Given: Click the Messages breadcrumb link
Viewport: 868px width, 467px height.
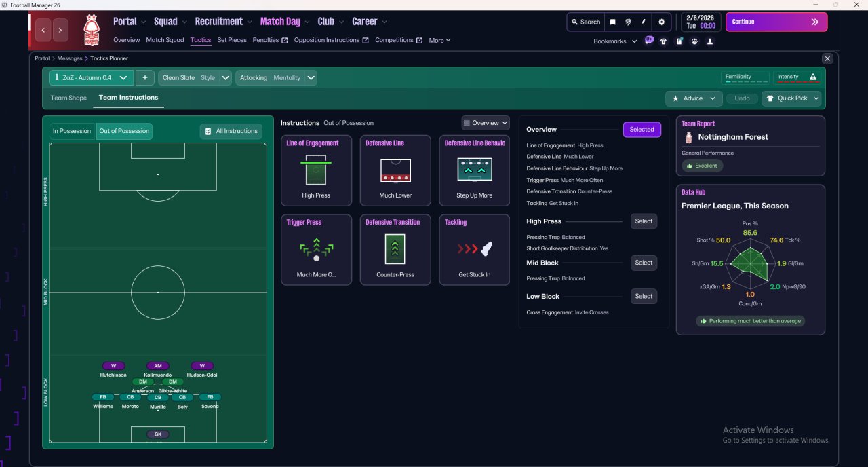Looking at the screenshot, I should click(70, 58).
